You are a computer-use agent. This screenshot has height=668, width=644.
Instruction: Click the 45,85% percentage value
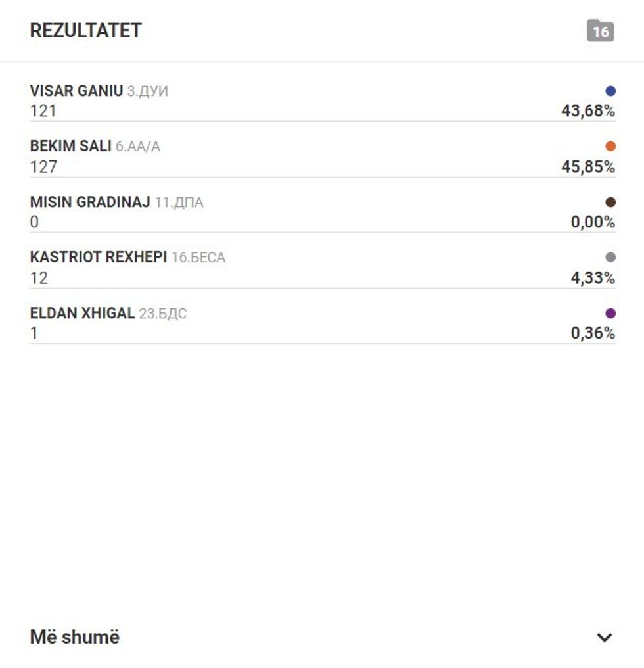pos(587,167)
